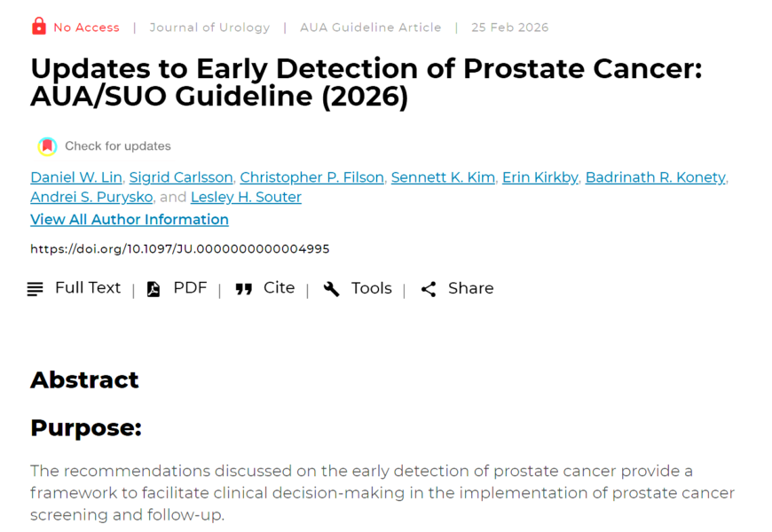
Task: Click the Full Text lines icon
Action: 35,289
